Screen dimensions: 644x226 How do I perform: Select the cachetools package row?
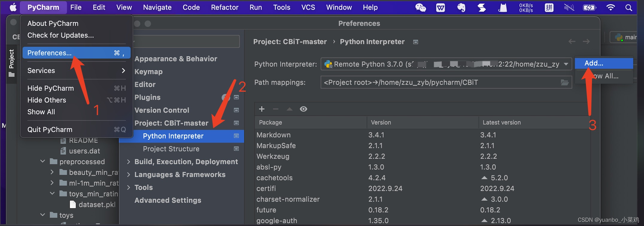(x=423, y=178)
